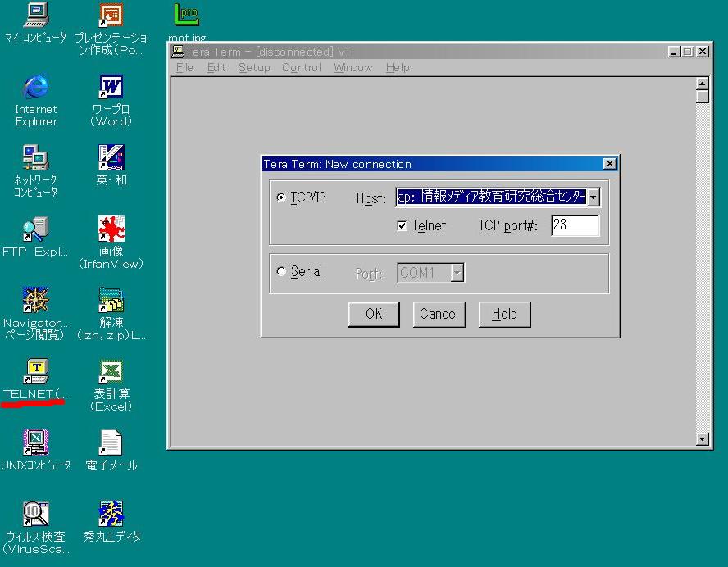Click the Tera Term vertical scrollbar thumb
The height and width of the screenshot is (567, 728).
pos(703,97)
